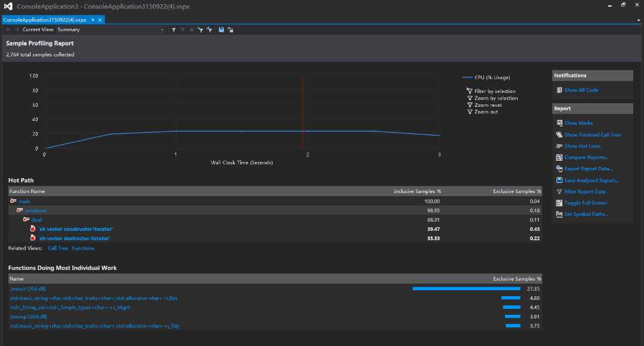Open the main function link
Screen dimensions: 644x346
pyautogui.click(x=24, y=201)
